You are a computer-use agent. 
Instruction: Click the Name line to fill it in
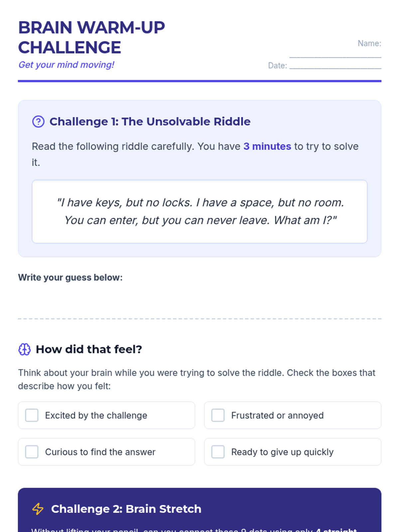(335, 54)
